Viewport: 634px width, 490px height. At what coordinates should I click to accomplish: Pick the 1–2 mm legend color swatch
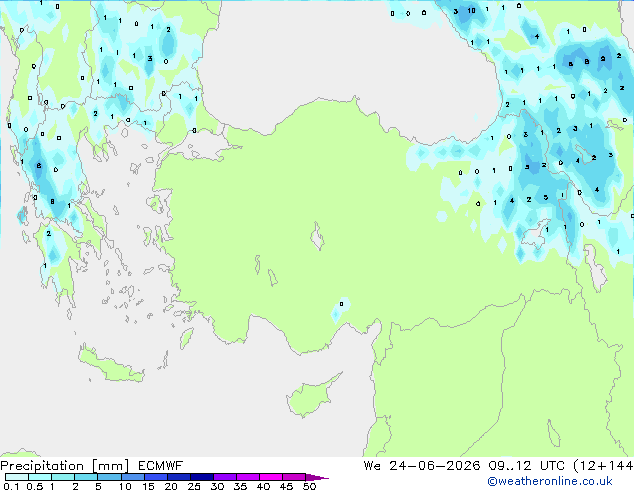coord(63,477)
